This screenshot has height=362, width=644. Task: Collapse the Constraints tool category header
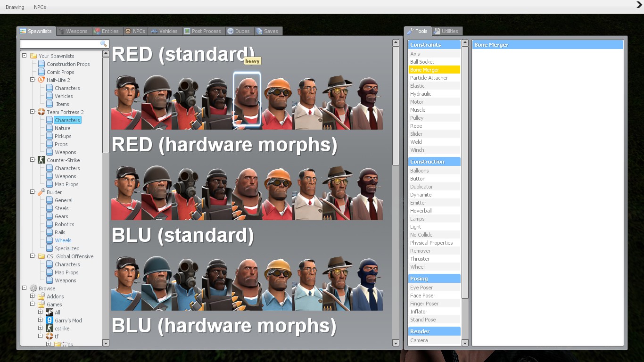[434, 45]
